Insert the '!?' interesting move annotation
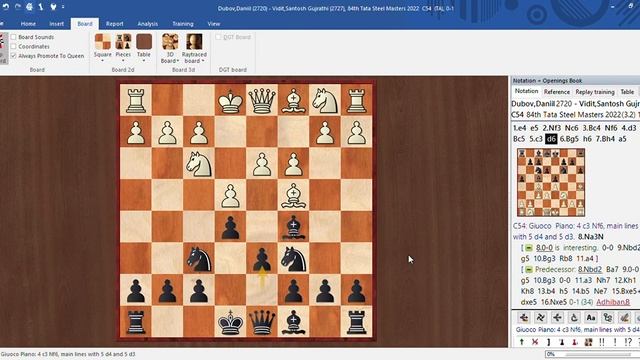Screen dimensions: 640x360 tap(628, 342)
